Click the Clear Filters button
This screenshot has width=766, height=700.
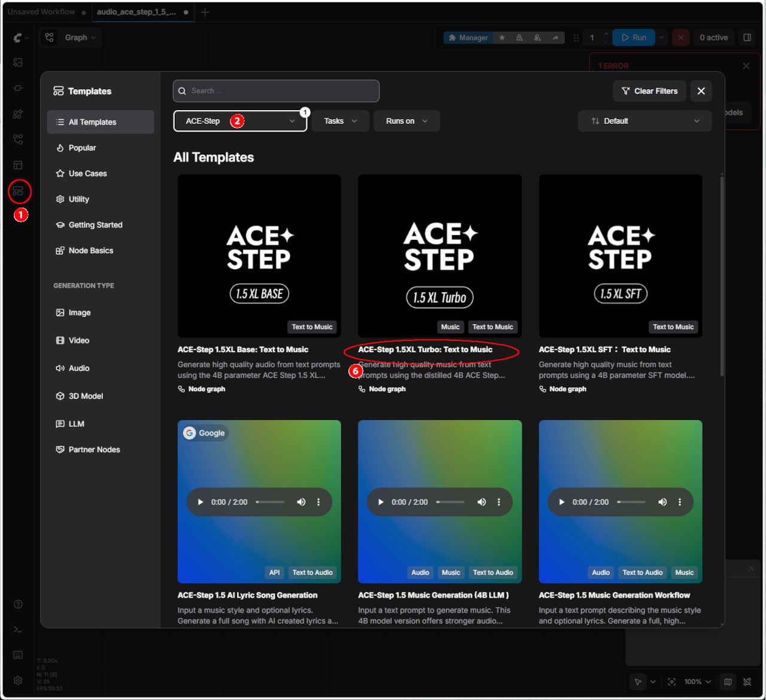click(649, 91)
